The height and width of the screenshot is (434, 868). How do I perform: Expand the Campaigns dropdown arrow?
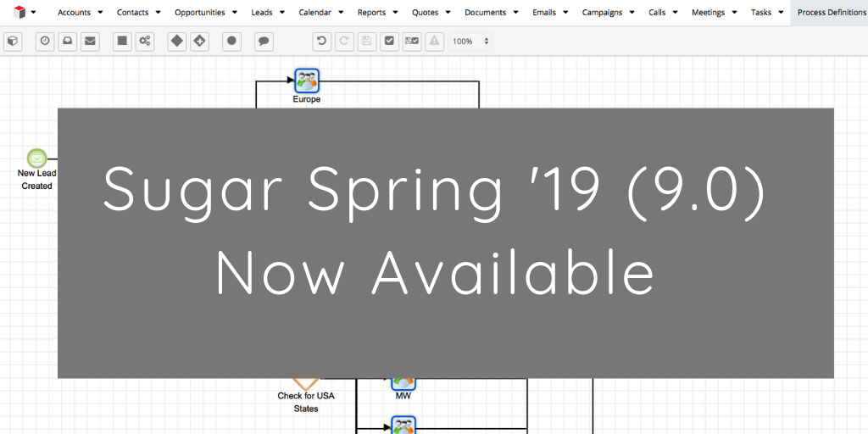[632, 12]
